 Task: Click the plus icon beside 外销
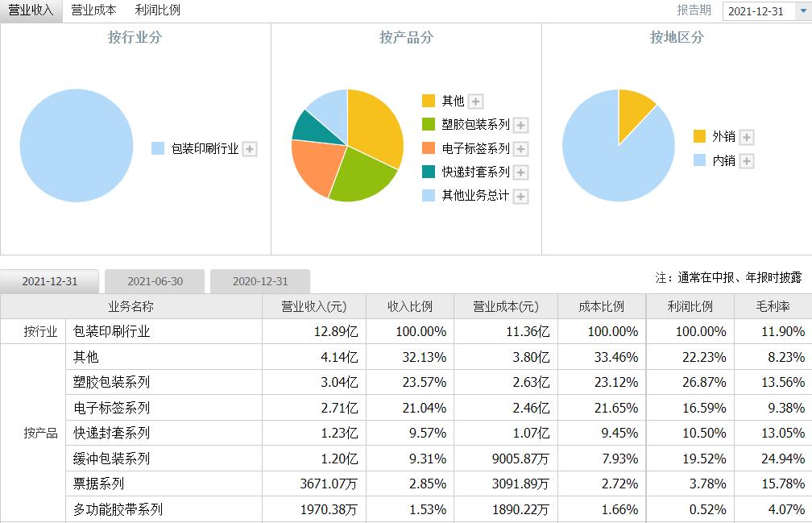point(746,137)
